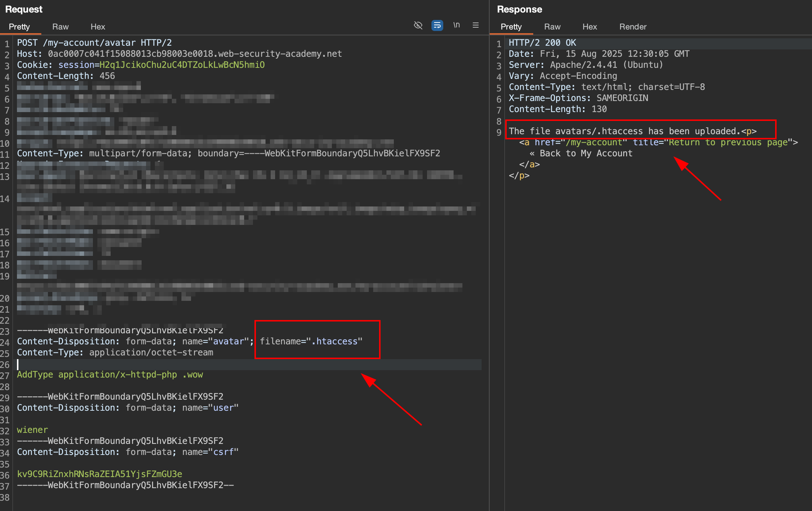Viewport: 812px width, 511px height.
Task: Toggle show newline \n characters icon
Action: tap(457, 25)
